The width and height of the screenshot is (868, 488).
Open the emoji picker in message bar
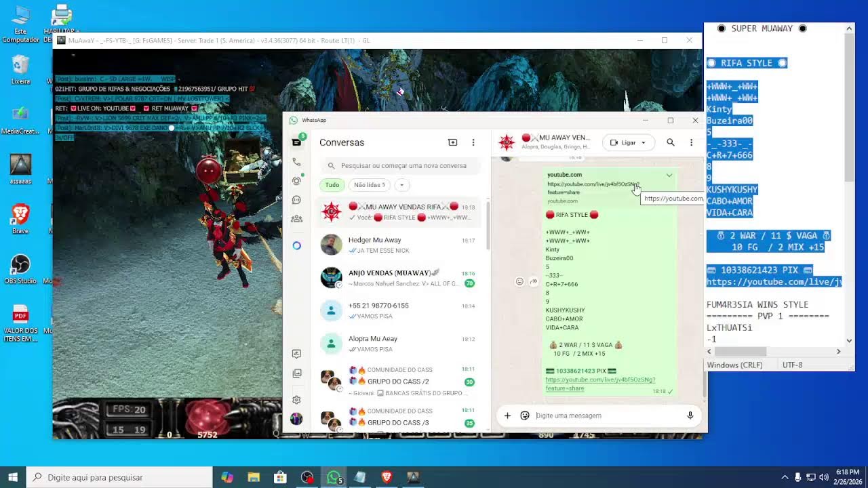(525, 415)
